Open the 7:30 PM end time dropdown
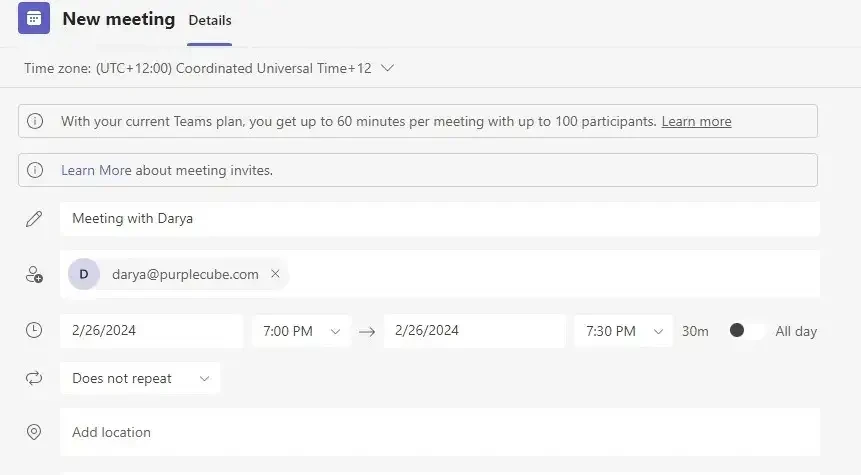This screenshot has width=861, height=475. click(624, 331)
